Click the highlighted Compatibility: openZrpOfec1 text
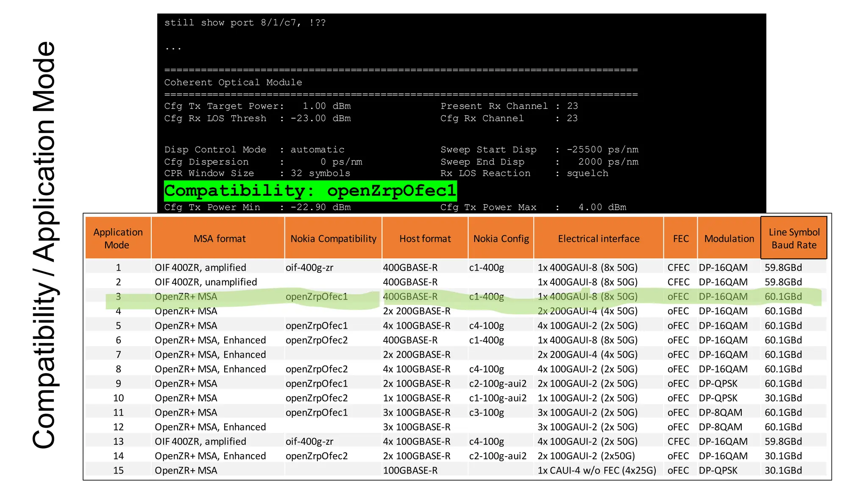The width and height of the screenshot is (868, 488). point(310,191)
